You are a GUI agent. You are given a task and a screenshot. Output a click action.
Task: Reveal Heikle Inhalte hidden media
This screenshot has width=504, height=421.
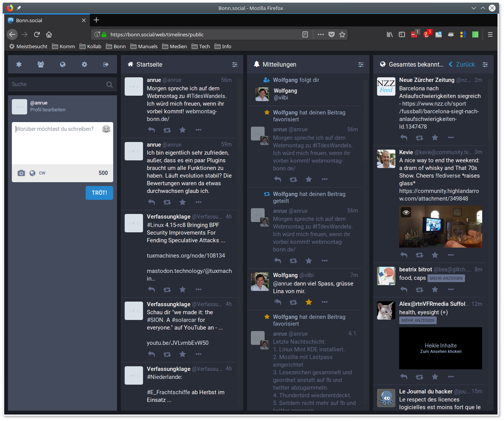441,348
